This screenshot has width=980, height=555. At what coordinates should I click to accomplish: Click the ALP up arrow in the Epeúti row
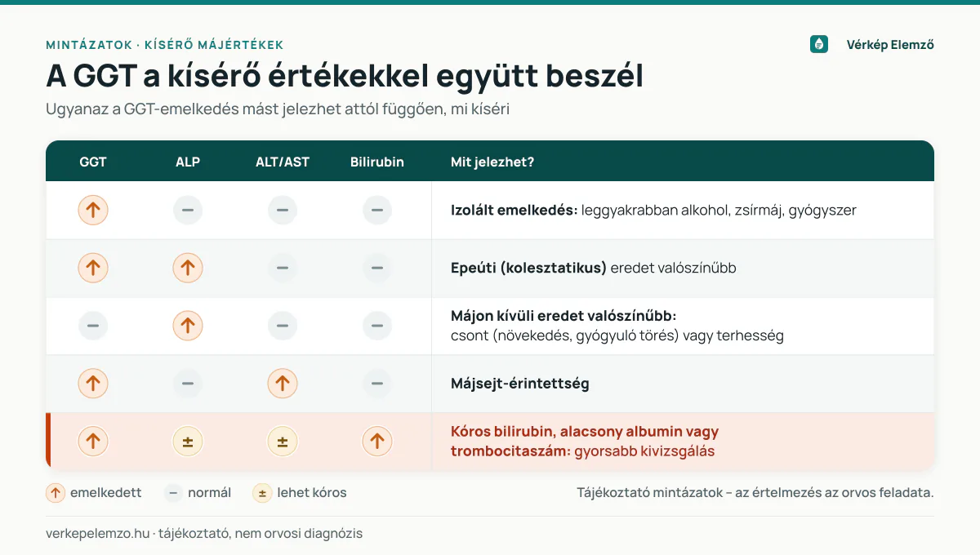pos(188,268)
